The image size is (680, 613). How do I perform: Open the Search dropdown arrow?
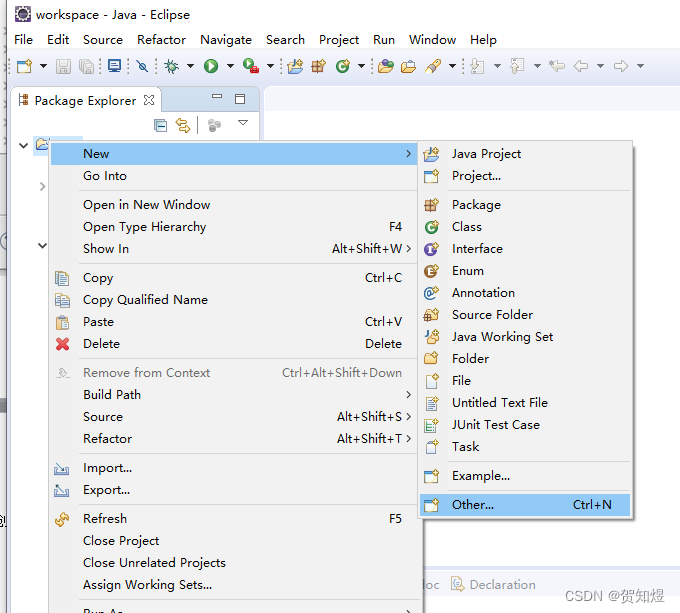[452, 66]
